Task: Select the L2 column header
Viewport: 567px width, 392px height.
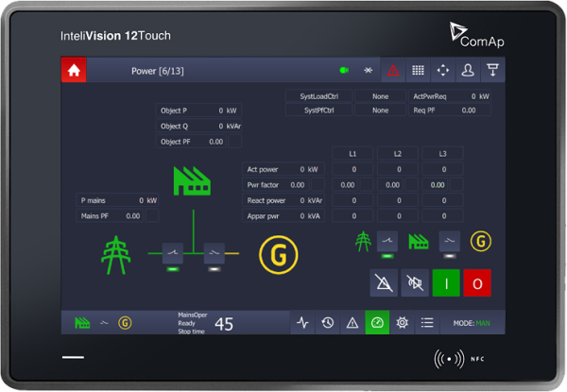Action: point(398,154)
